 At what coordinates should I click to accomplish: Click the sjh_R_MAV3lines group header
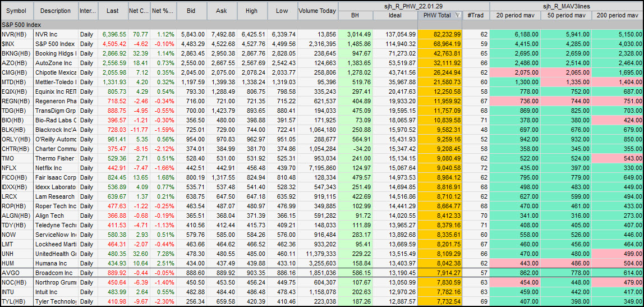click(x=567, y=6)
